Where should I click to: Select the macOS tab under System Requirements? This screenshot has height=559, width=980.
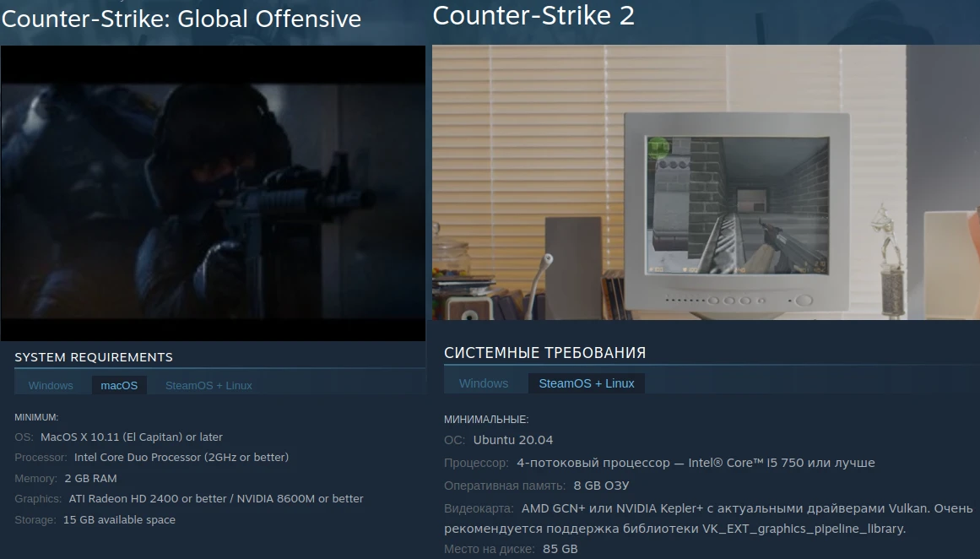119,384
